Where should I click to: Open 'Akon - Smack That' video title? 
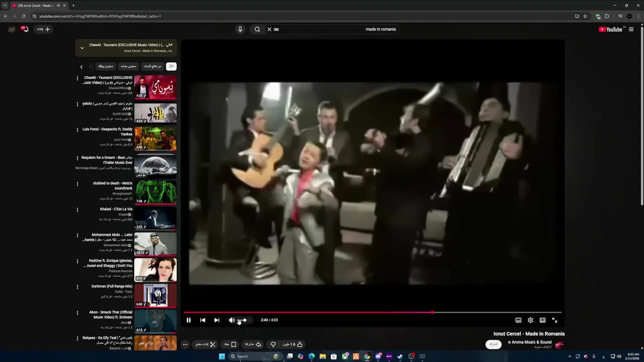click(x=111, y=315)
